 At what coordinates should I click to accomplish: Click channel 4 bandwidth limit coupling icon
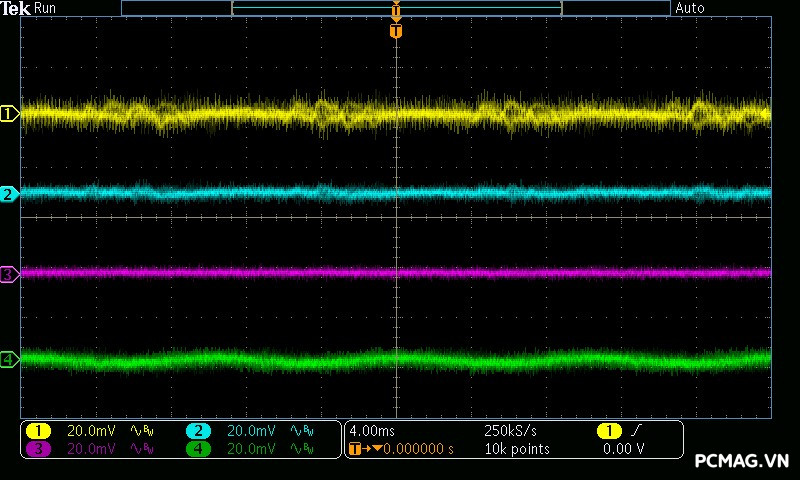[x=300, y=449]
